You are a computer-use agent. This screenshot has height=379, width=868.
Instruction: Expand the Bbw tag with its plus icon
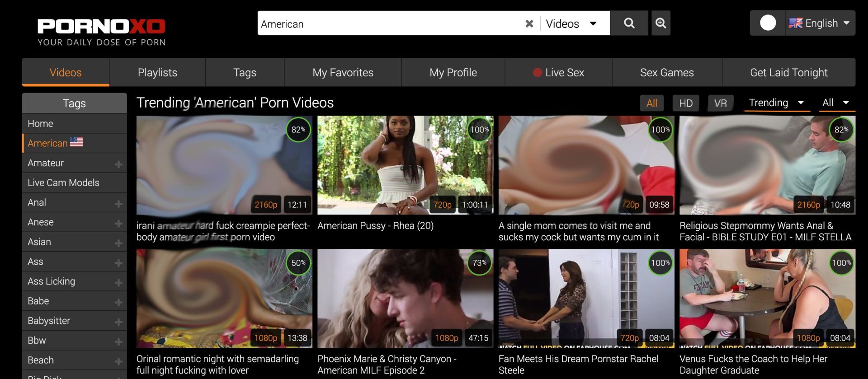coord(118,342)
